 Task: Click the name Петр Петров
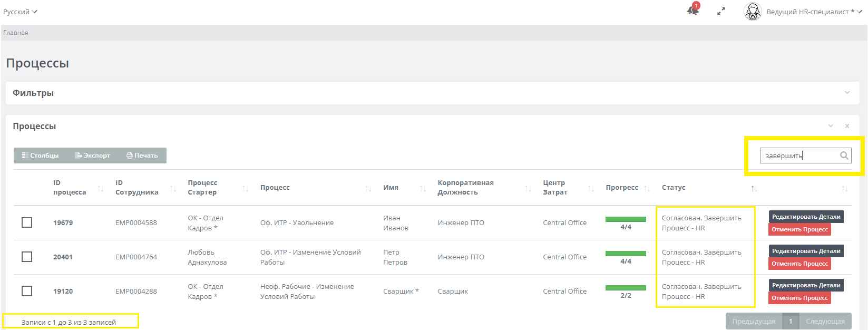click(x=395, y=257)
